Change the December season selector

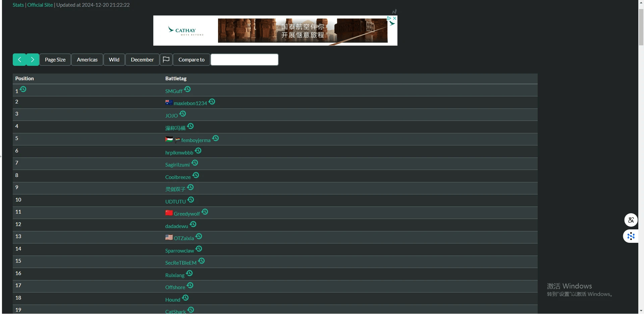(142, 60)
